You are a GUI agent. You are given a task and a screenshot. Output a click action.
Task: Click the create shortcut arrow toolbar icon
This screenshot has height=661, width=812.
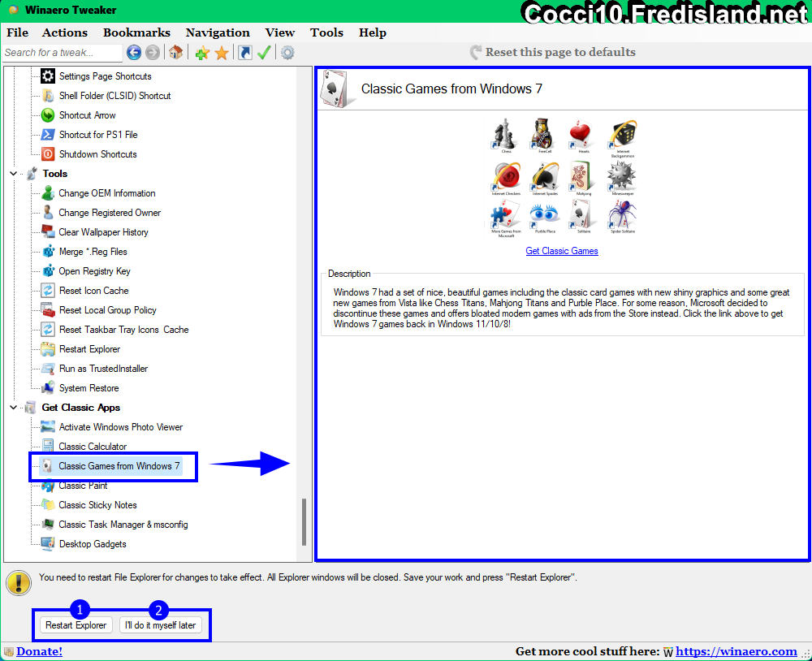245,52
